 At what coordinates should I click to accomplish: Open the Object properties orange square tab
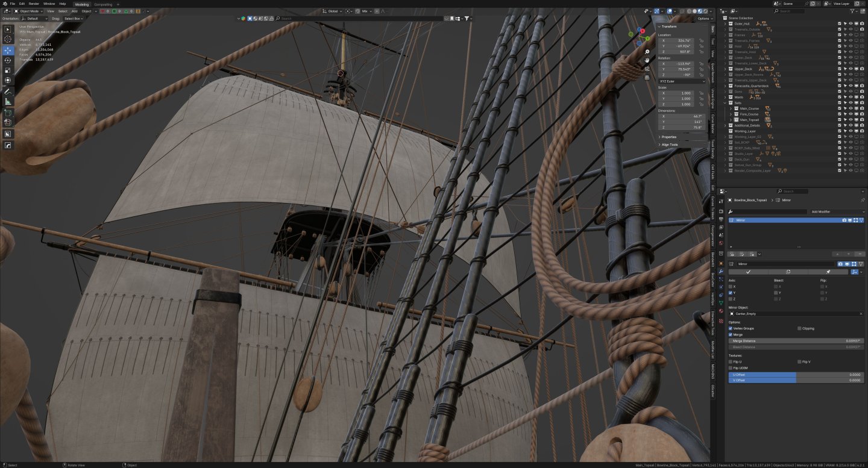coord(721,262)
